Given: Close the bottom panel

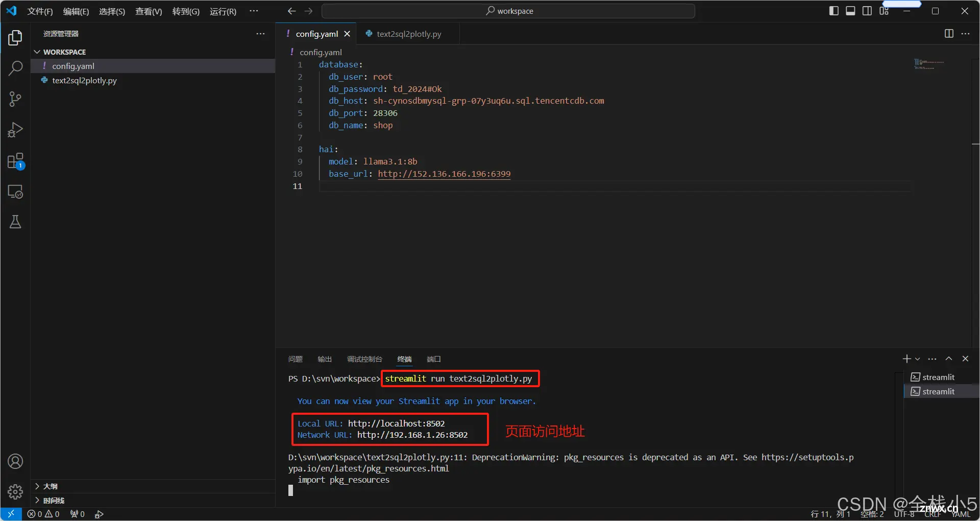Looking at the screenshot, I should (x=965, y=359).
